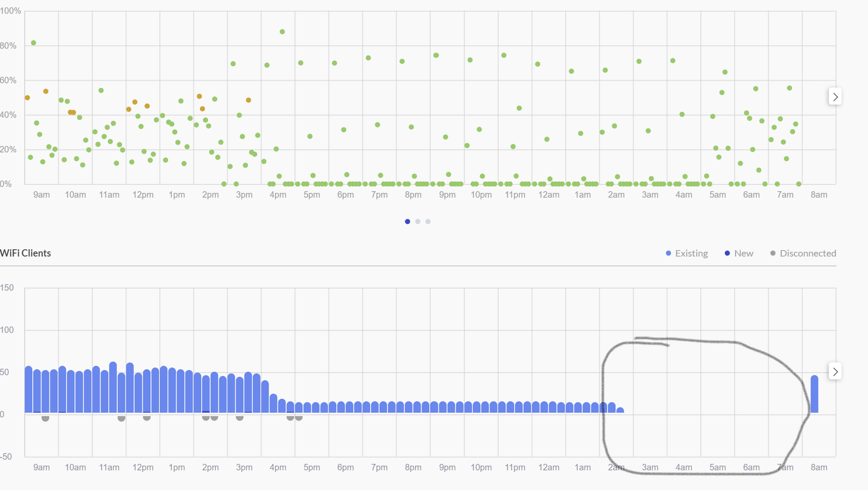
Task: Select the first carousel page dot
Action: [408, 222]
